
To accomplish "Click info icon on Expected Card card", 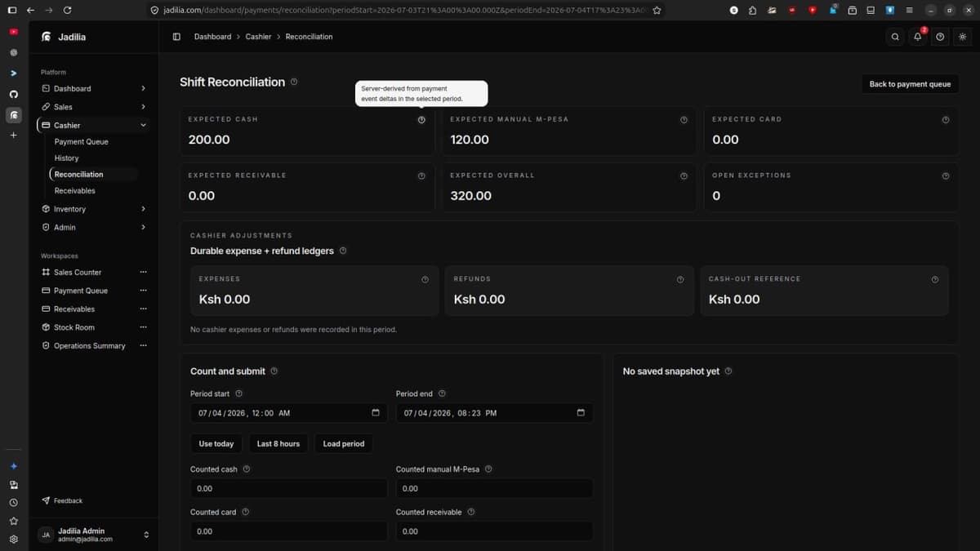I will click(946, 119).
